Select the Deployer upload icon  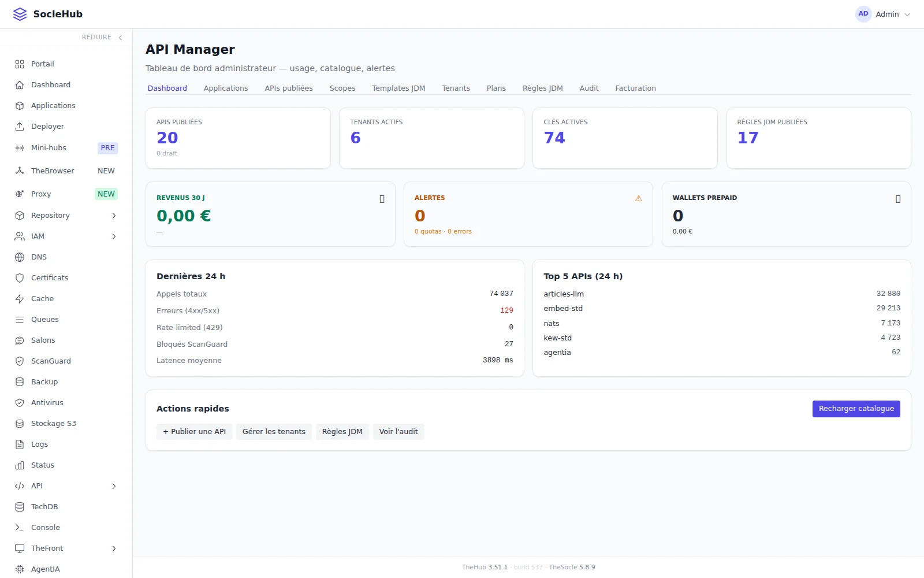20,127
